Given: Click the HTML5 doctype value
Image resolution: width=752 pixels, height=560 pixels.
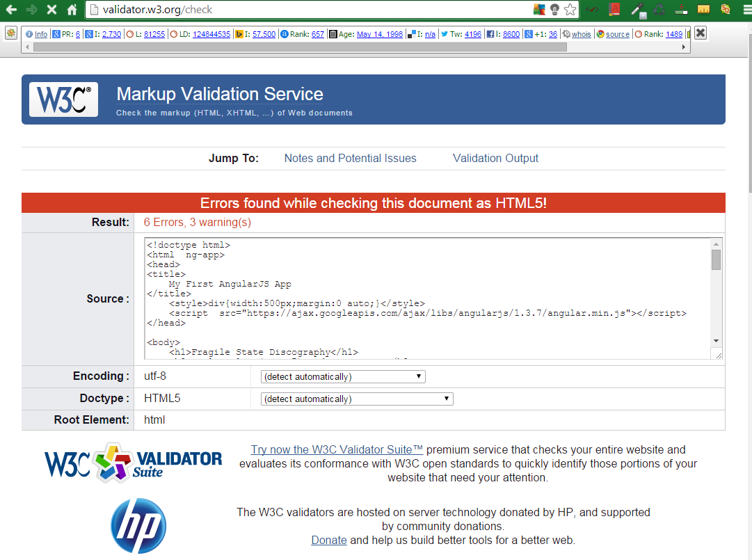Looking at the screenshot, I should (x=162, y=399).
